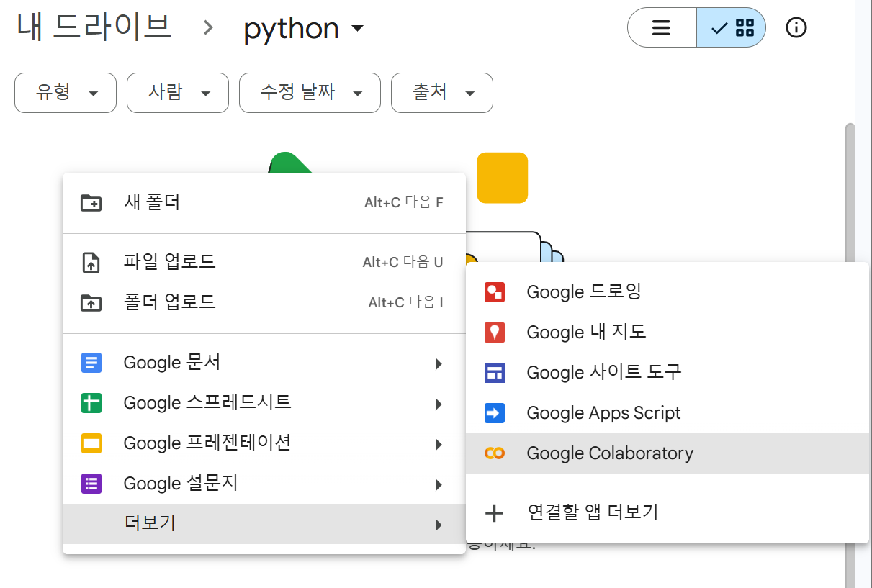Expand the Google 스프레드시트 submenu arrow
This screenshot has height=588, width=872.
[x=438, y=404]
